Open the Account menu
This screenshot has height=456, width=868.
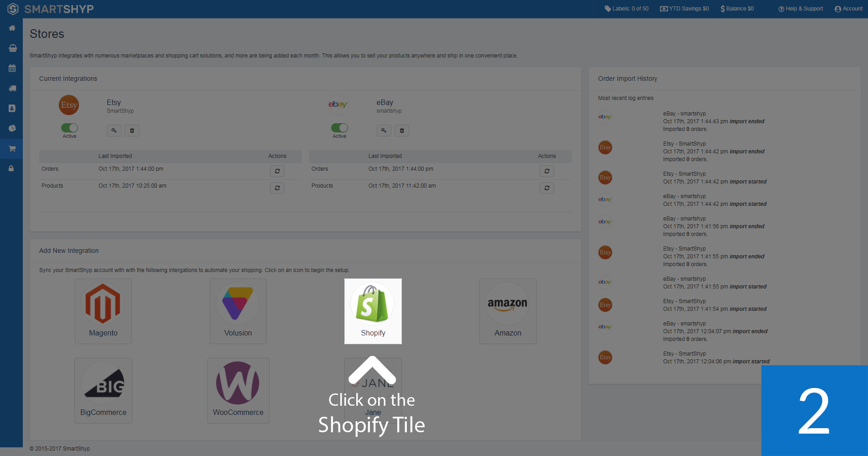coord(848,9)
